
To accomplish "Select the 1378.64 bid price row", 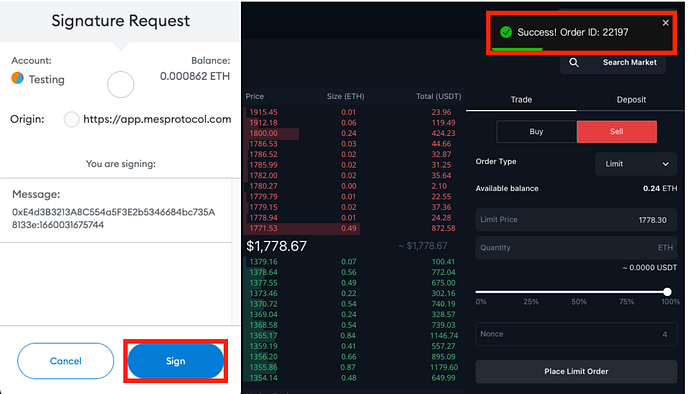I will 354,272.
